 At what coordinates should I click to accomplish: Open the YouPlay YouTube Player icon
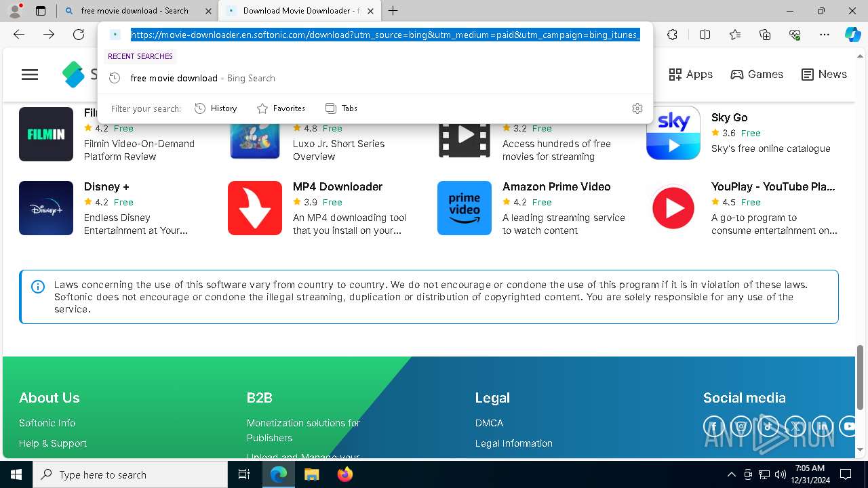pyautogui.click(x=673, y=208)
